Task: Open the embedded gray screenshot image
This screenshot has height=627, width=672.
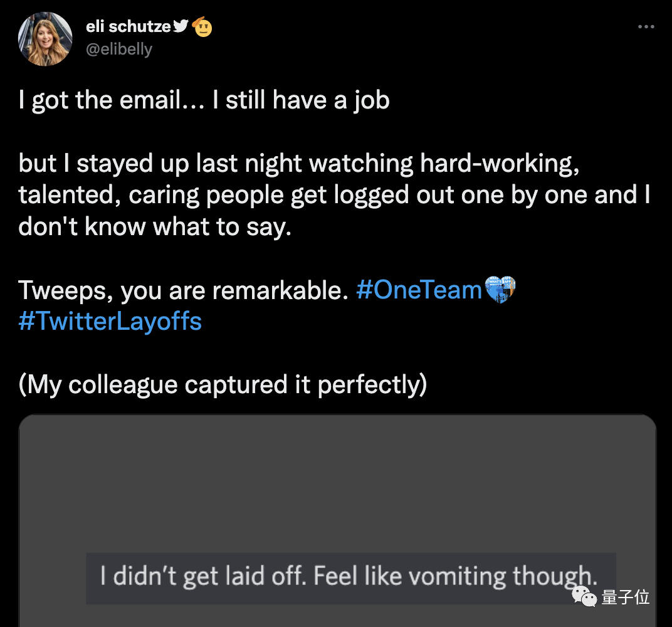Action: (x=337, y=489)
